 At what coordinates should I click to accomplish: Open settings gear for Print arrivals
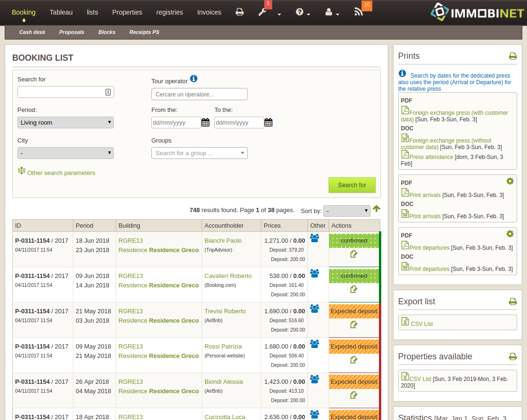pyautogui.click(x=510, y=181)
